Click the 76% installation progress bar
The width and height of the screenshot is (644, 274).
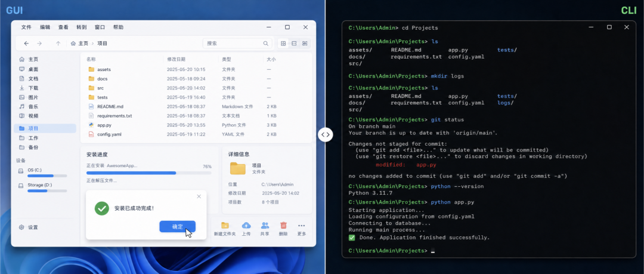coord(149,173)
